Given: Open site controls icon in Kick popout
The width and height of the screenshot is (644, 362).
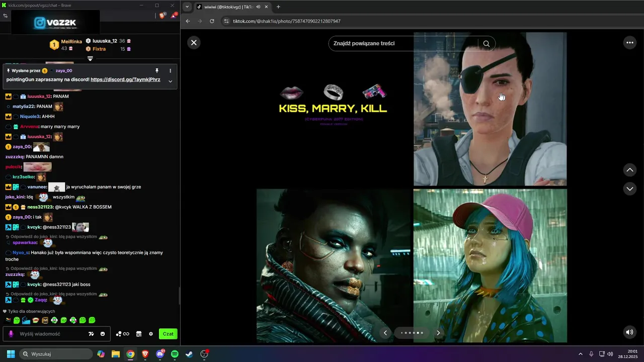Looking at the screenshot, I should [x=5, y=16].
